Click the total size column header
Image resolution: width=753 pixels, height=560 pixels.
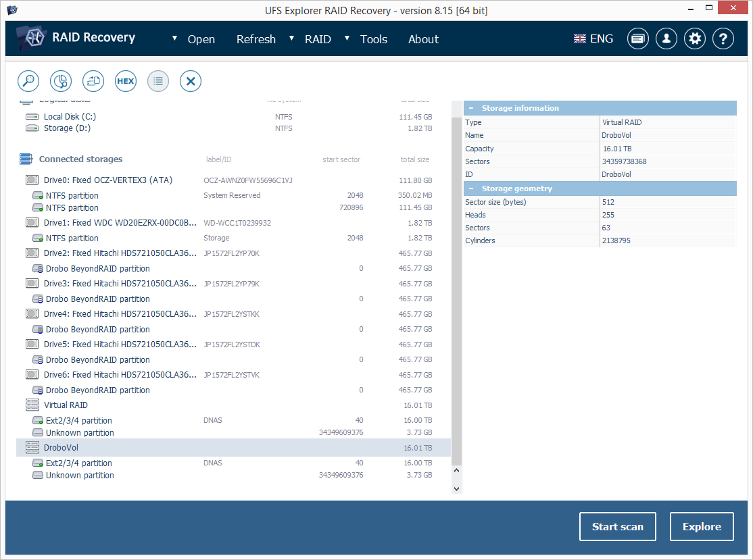click(415, 159)
